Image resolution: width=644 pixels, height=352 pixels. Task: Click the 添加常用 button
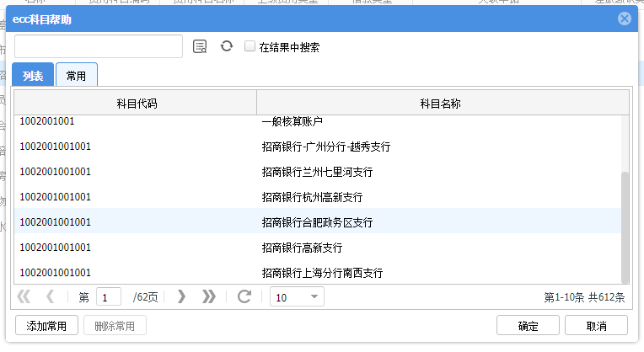pyautogui.click(x=46, y=326)
